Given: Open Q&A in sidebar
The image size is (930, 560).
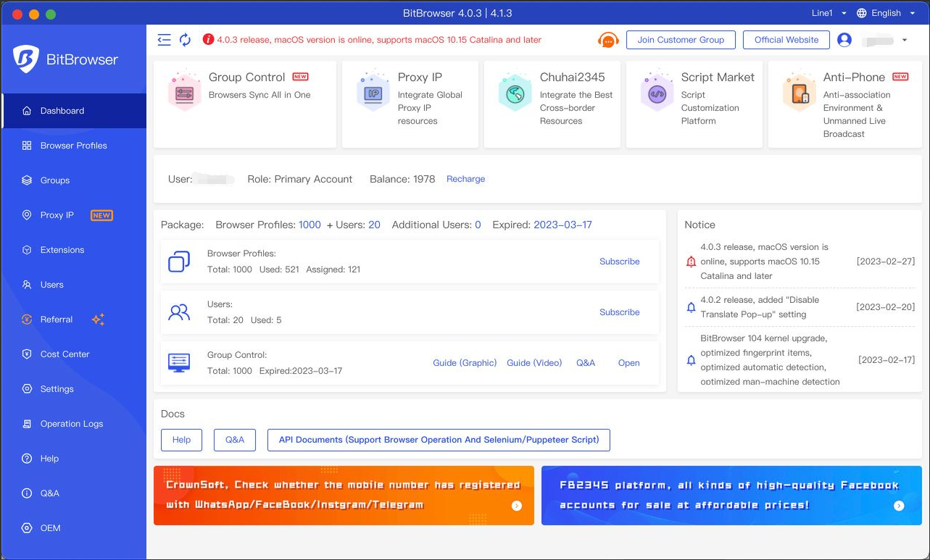Looking at the screenshot, I should [74, 493].
